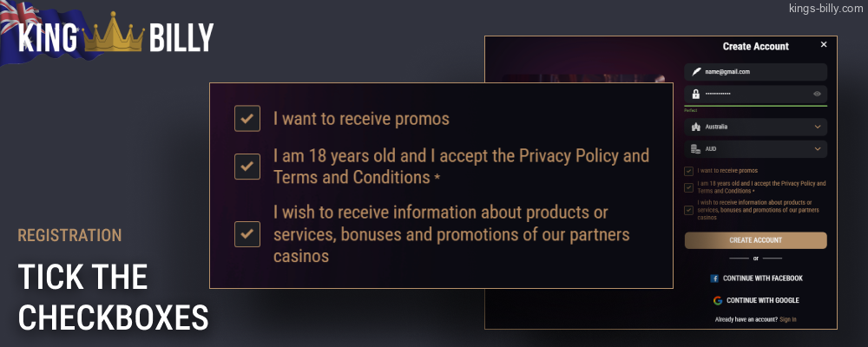Click the email input field
The image size is (868, 347).
coord(759,72)
